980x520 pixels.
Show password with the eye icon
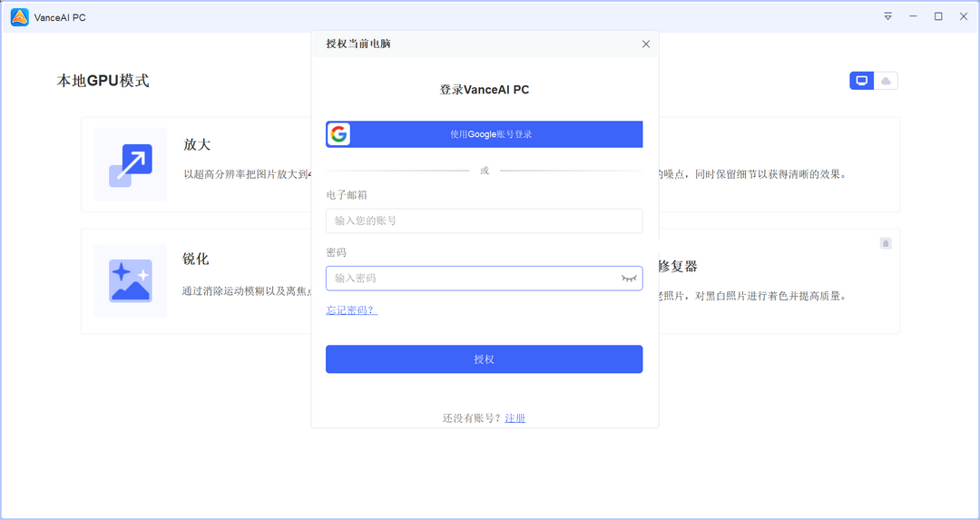[629, 278]
